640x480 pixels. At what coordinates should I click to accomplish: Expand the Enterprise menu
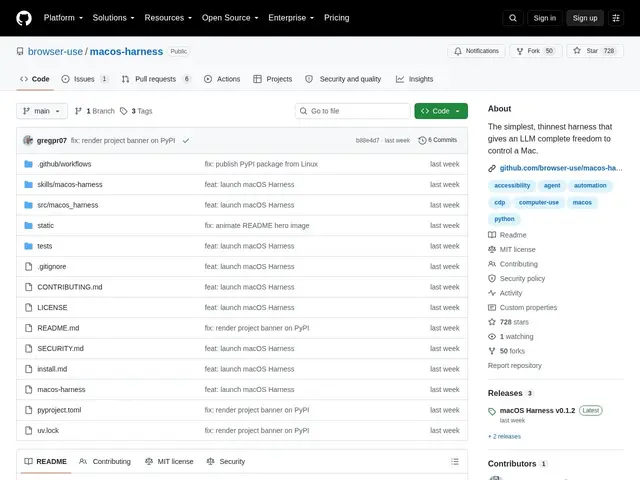pyautogui.click(x=291, y=18)
